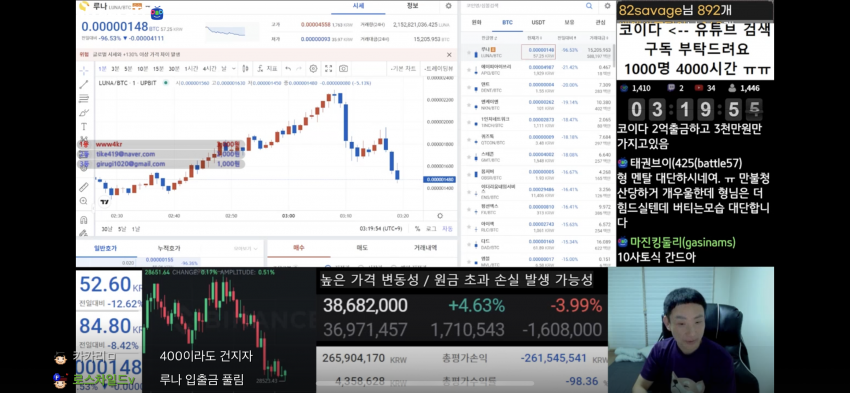Select the Fibonacci lines tool

tap(84, 99)
